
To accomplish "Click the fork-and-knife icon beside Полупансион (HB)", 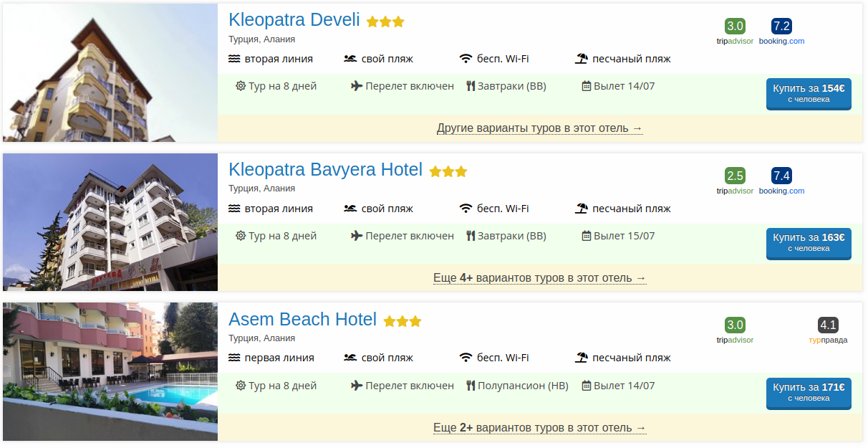I will [x=471, y=386].
